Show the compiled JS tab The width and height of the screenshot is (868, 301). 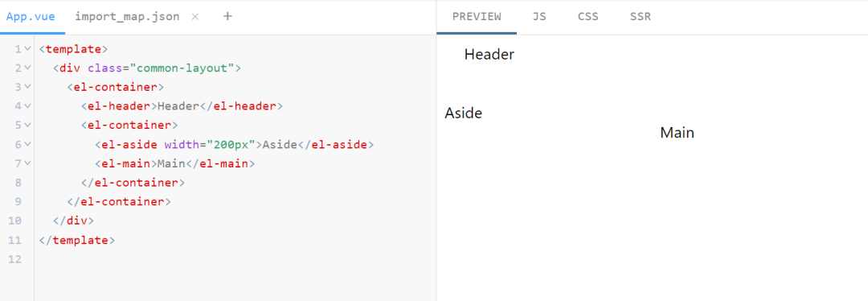coord(539,17)
